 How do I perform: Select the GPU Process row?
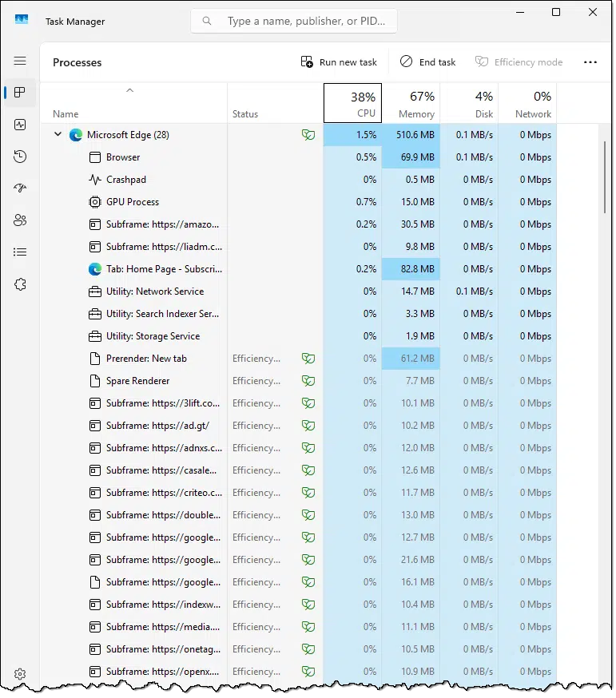click(299, 202)
